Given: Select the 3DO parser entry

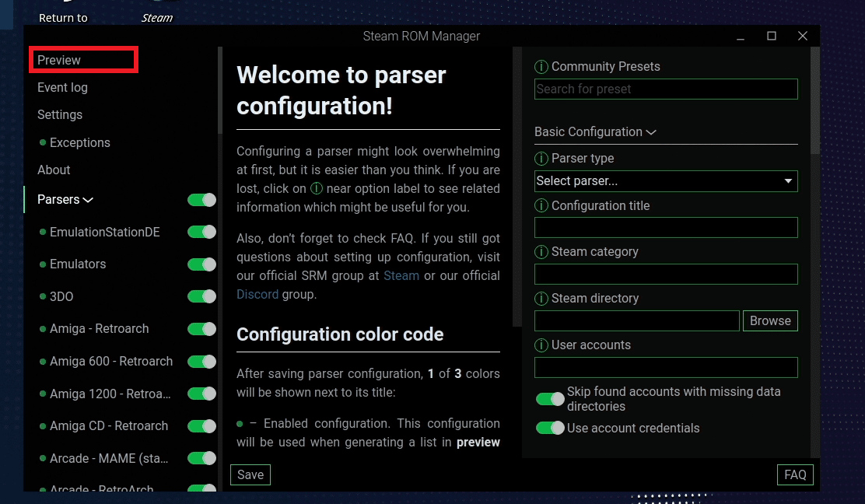Looking at the screenshot, I should coord(61,296).
